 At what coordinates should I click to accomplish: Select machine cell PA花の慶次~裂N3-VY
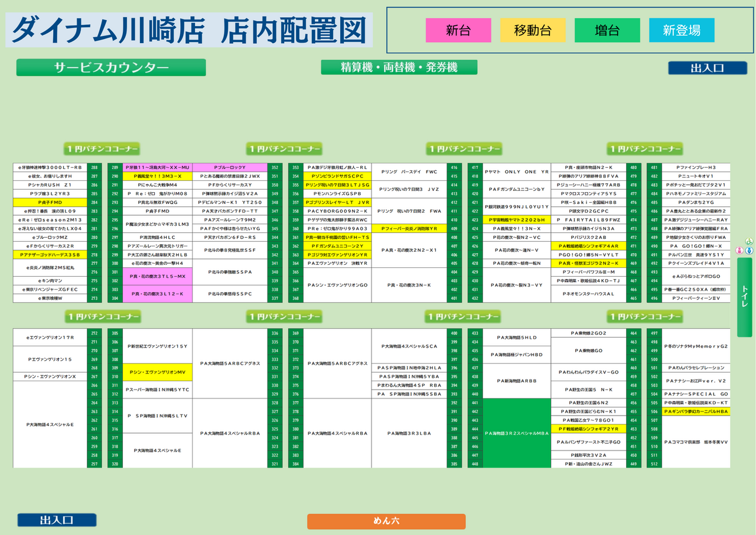pyautogui.click(x=517, y=285)
